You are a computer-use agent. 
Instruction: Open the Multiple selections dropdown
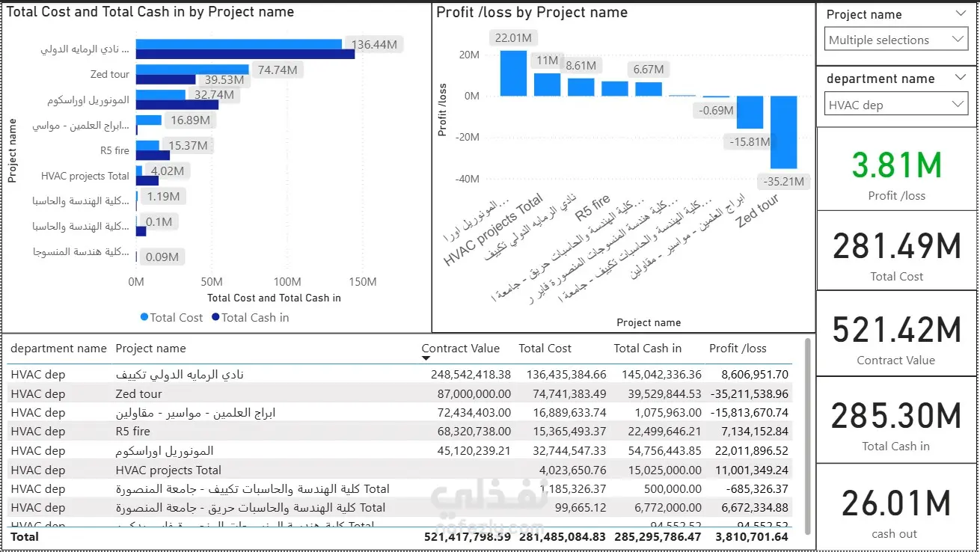[x=897, y=40]
